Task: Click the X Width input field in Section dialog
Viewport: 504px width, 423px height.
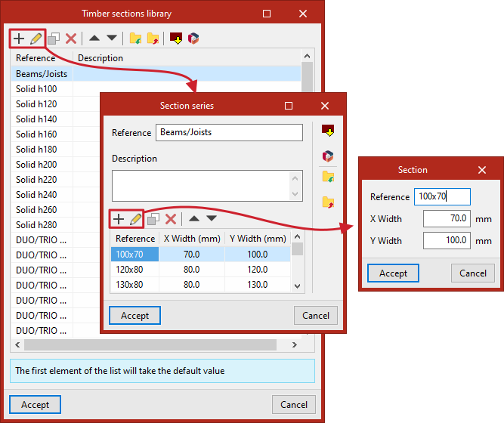Action: click(447, 218)
